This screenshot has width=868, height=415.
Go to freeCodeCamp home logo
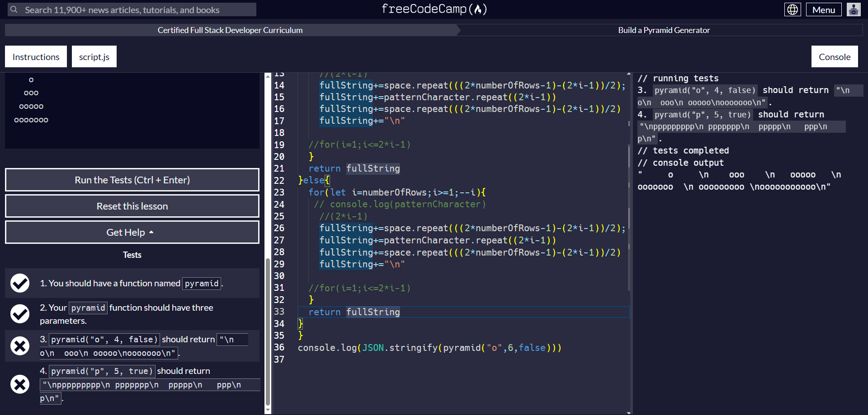434,9
